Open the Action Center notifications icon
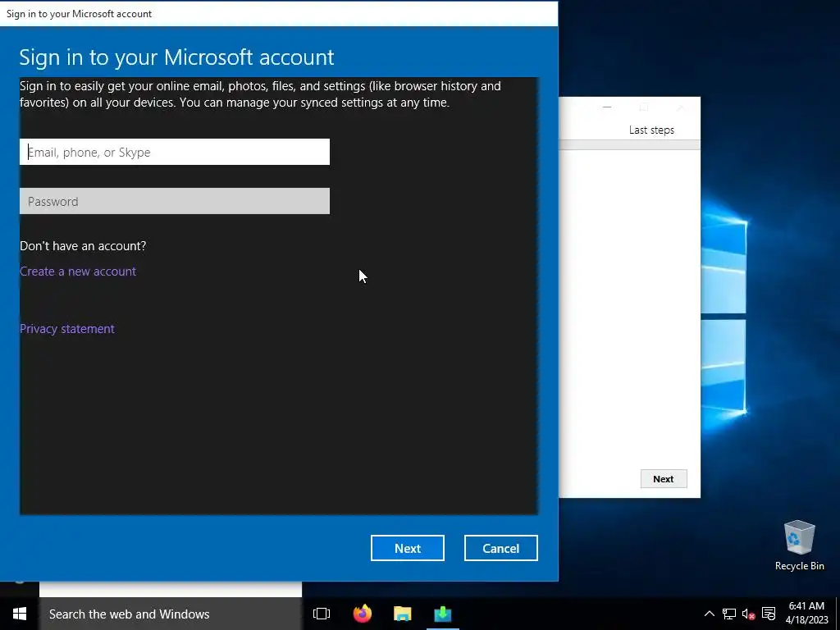This screenshot has width=840, height=630. click(768, 614)
